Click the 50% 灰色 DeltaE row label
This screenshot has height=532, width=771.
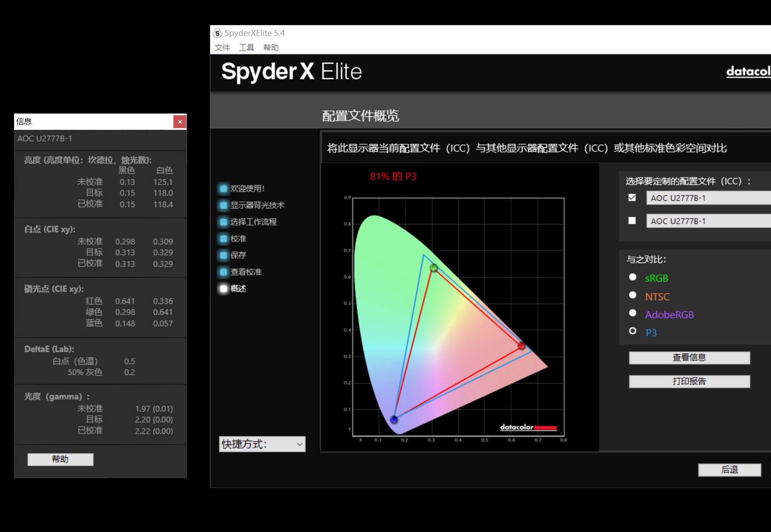[x=85, y=372]
